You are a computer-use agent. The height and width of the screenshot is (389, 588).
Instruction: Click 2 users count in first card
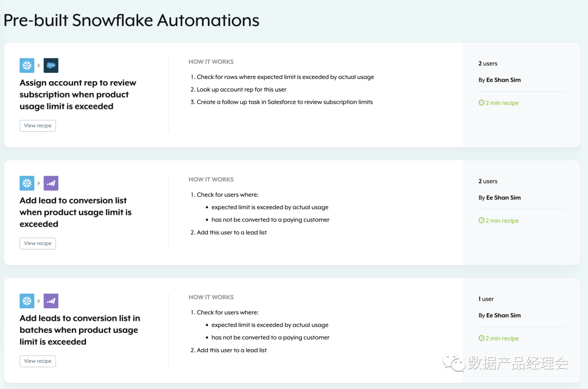(488, 63)
